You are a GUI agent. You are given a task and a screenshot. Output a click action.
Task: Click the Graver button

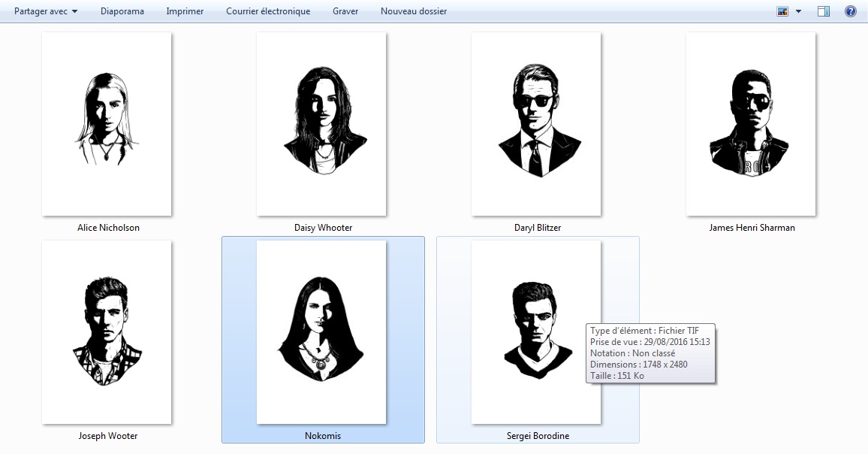click(345, 11)
